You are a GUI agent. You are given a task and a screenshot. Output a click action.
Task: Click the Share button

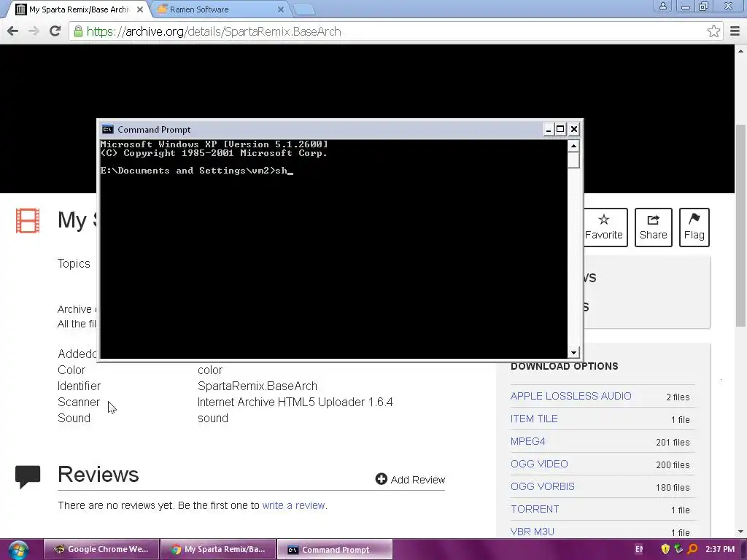(653, 227)
